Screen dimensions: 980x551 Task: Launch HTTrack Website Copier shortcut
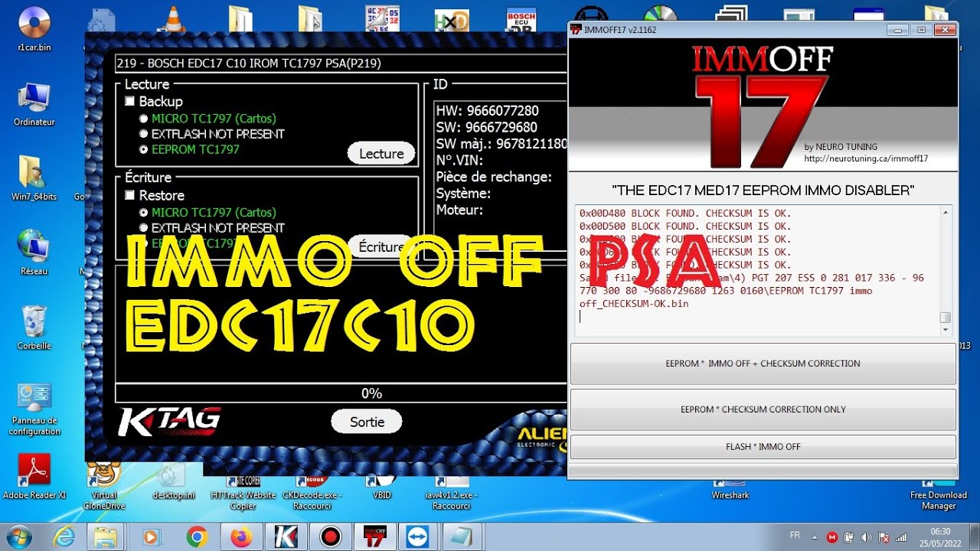243,491
